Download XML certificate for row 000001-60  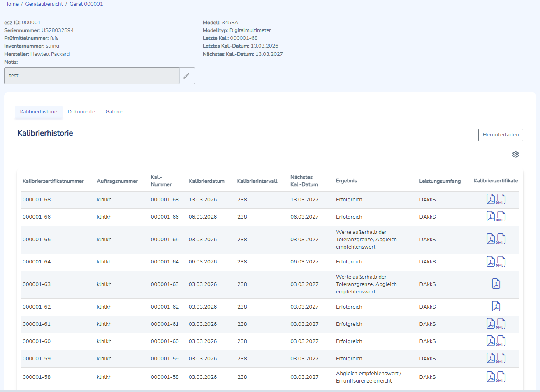(501, 341)
